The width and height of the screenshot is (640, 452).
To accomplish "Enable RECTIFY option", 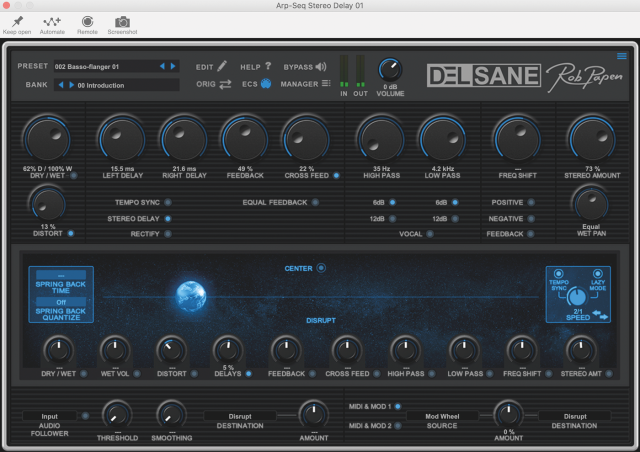I will [168, 234].
